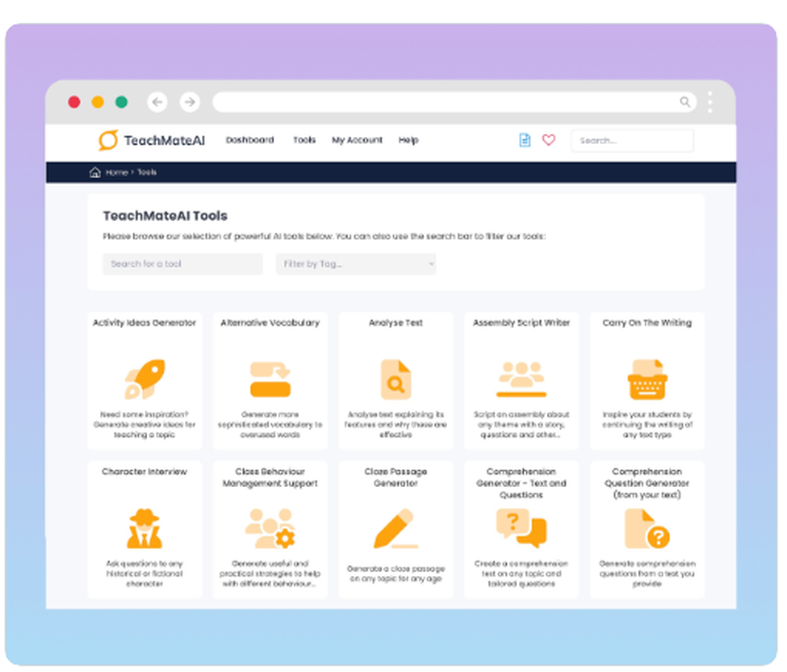Image resolution: width=787 pixels, height=672 pixels.
Task: Click the Tools breadcrumb link
Action: (x=147, y=172)
